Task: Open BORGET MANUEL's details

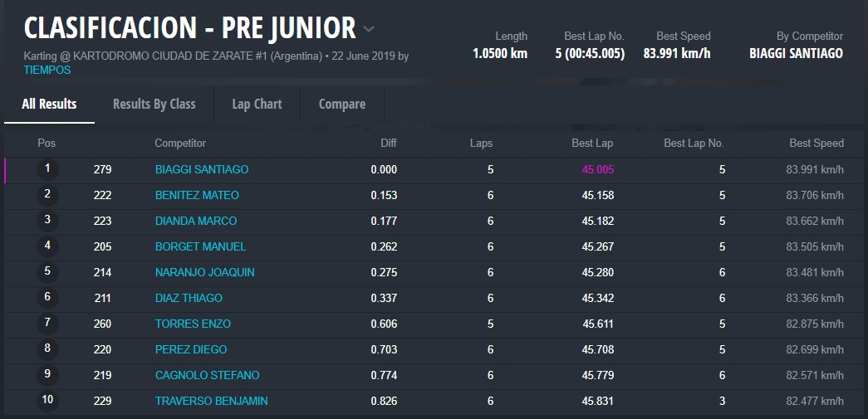Action: coord(200,246)
